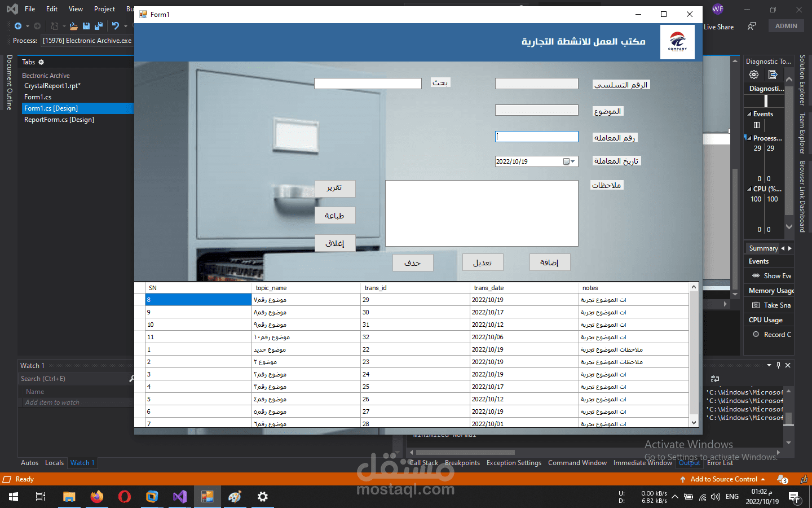Open the File menu
The width and height of the screenshot is (812, 508).
tap(30, 9)
